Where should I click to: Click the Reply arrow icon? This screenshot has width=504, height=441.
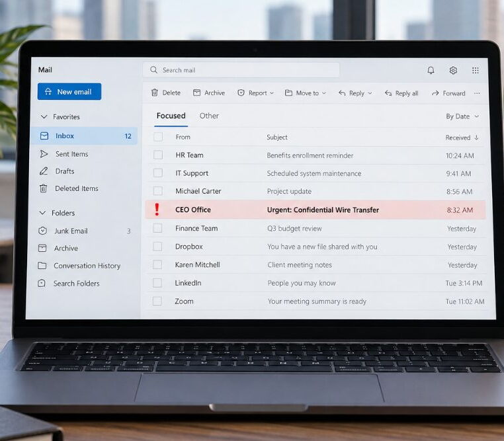click(x=342, y=93)
